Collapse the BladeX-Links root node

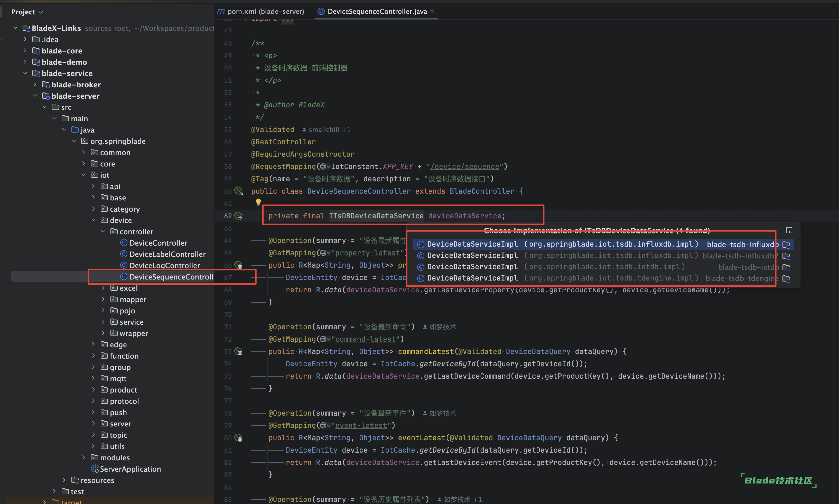pyautogui.click(x=15, y=28)
